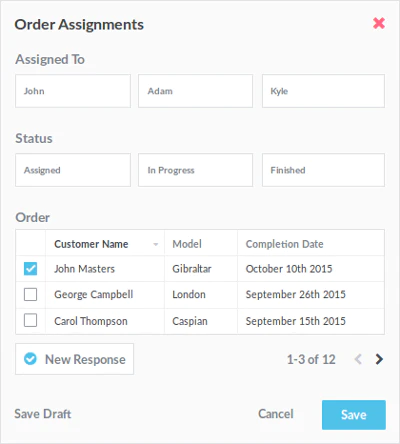400x444 pixels.
Task: Select Kyle under Assigned To
Action: pyautogui.click(x=323, y=91)
